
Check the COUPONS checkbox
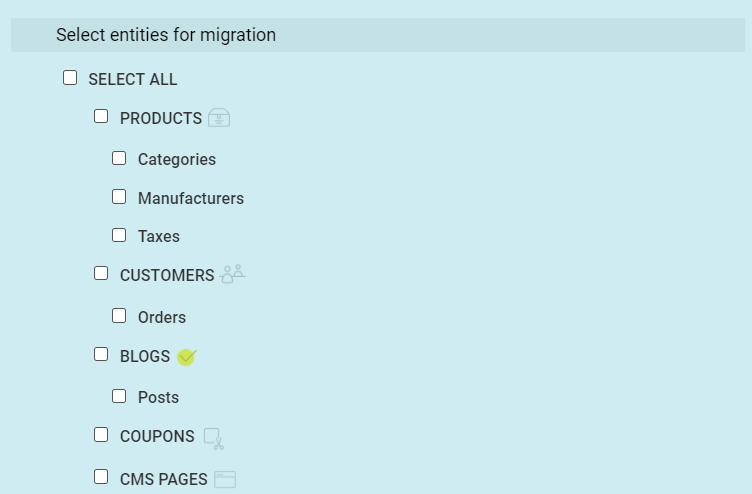click(x=101, y=435)
